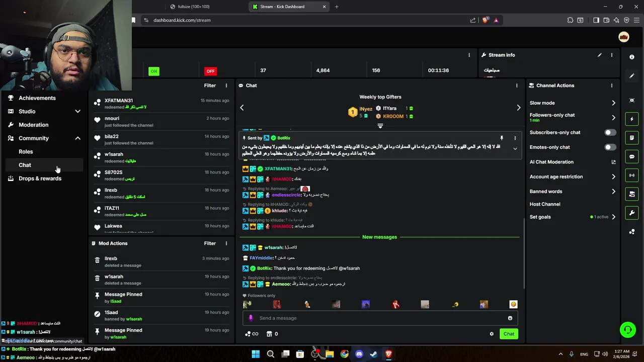The image size is (644, 362).
Task: Click the info icon in right sidebar
Action: (632, 57)
